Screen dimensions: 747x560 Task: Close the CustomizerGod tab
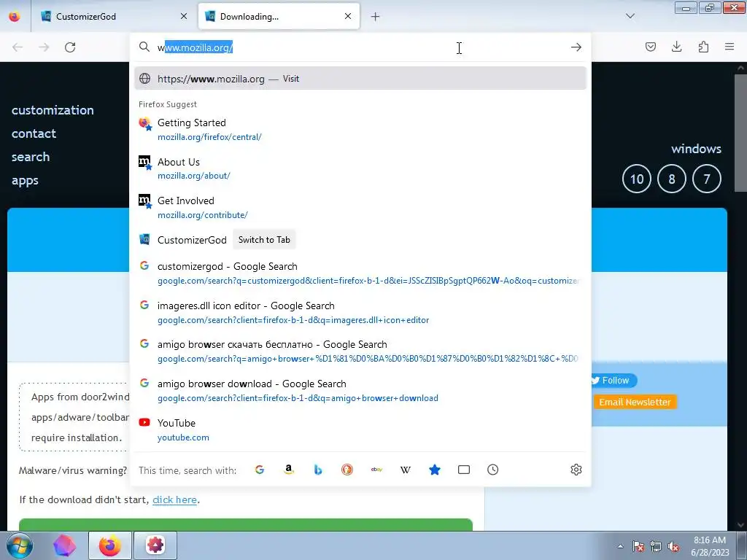tap(184, 16)
